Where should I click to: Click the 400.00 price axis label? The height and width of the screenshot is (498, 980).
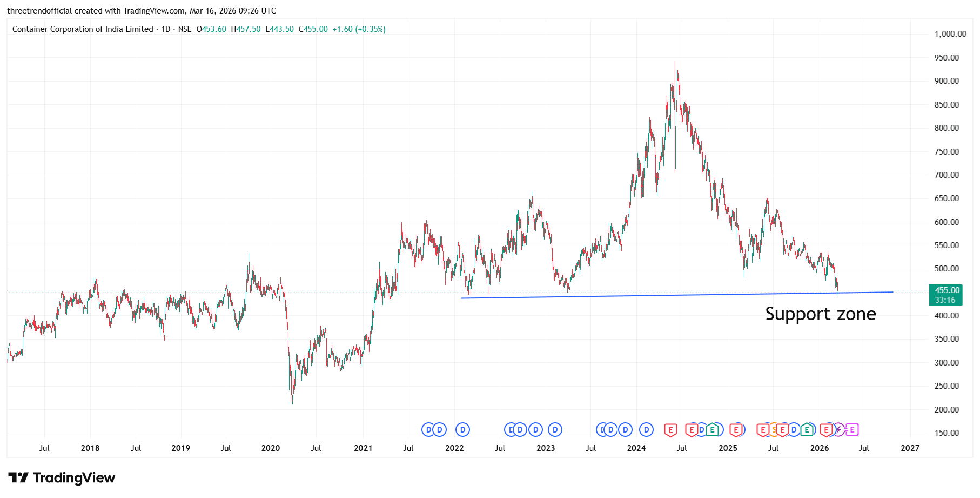point(947,316)
